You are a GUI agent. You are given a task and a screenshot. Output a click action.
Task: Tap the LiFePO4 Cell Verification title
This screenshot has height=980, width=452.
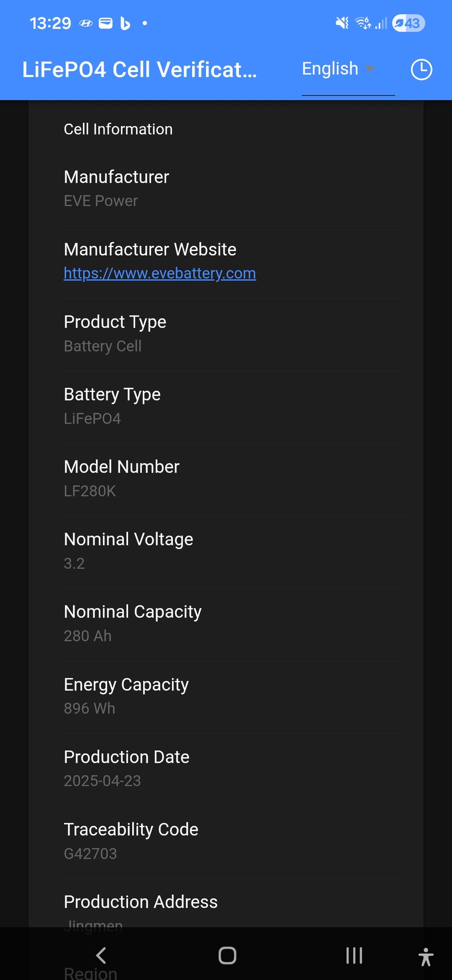pos(139,70)
